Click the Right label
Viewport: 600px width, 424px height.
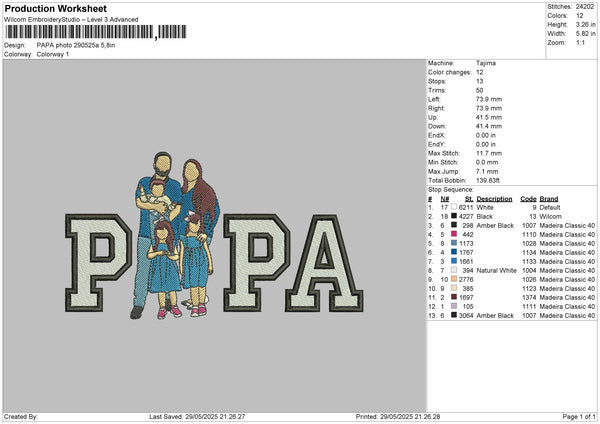(x=435, y=108)
